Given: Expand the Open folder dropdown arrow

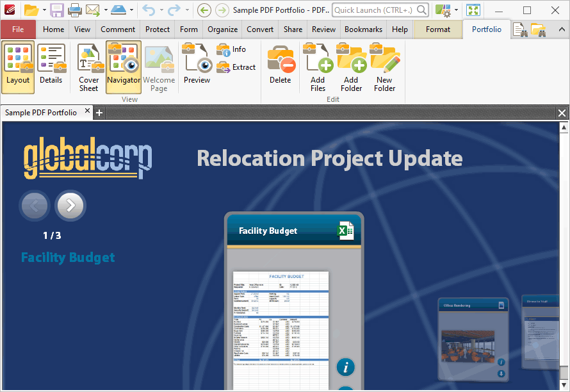Looking at the screenshot, I should coord(44,10).
